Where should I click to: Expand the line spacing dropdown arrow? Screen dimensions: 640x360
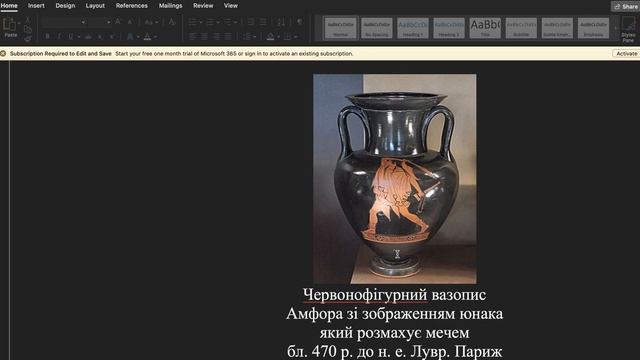(255, 37)
